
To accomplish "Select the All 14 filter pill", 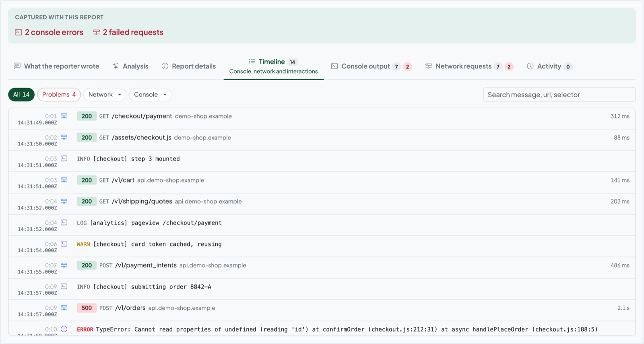I will click(21, 95).
